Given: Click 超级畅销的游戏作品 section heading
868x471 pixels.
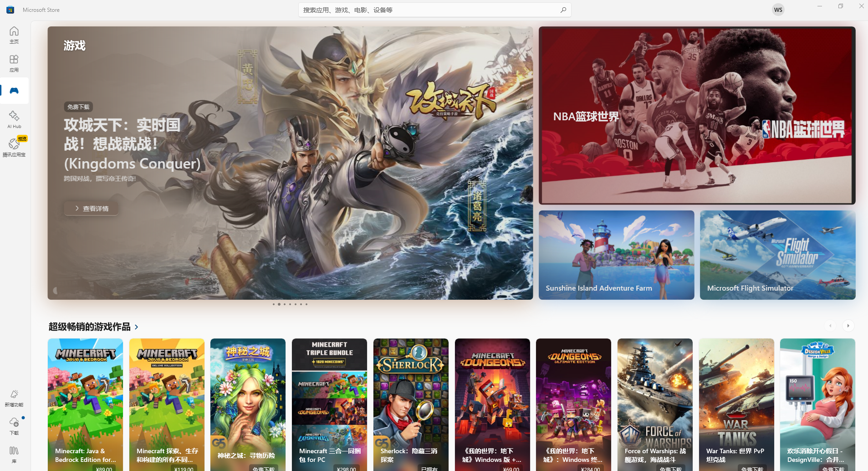Looking at the screenshot, I should coord(90,327).
